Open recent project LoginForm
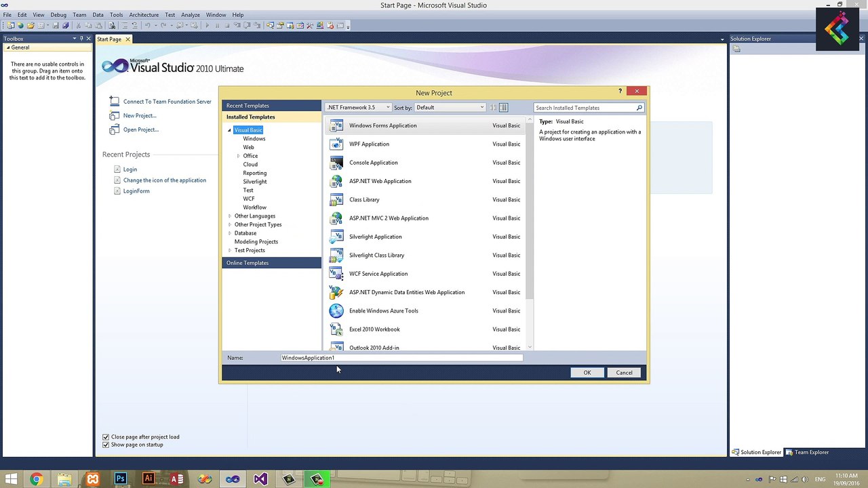The width and height of the screenshot is (868, 488). (x=136, y=191)
